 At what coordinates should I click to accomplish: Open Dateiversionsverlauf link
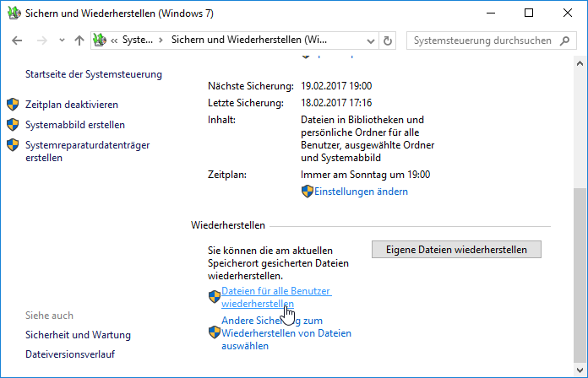coord(70,354)
